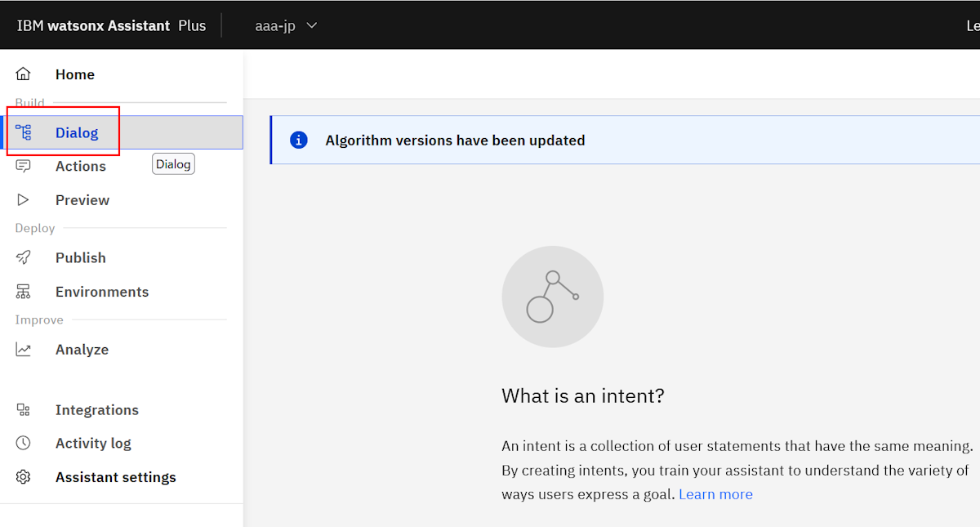Open Environments from the sidebar
Screen dimensions: 980x527
102,292
